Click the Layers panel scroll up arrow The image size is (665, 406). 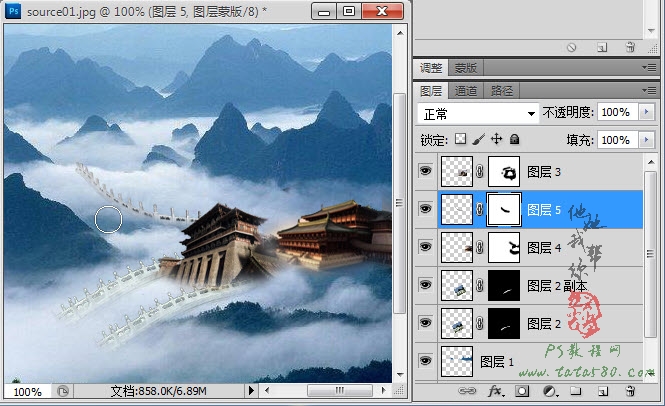coord(651,162)
